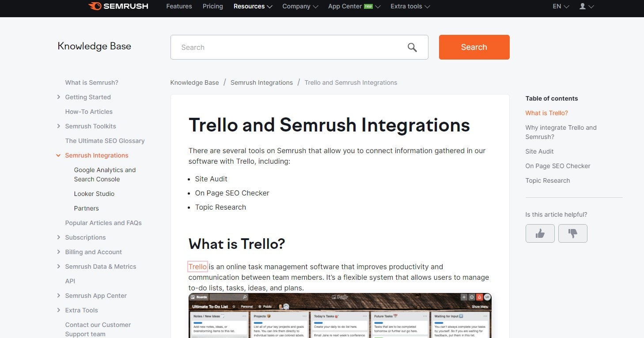Image resolution: width=644 pixels, height=338 pixels.
Task: Open the user account icon menu
Action: pos(586,6)
